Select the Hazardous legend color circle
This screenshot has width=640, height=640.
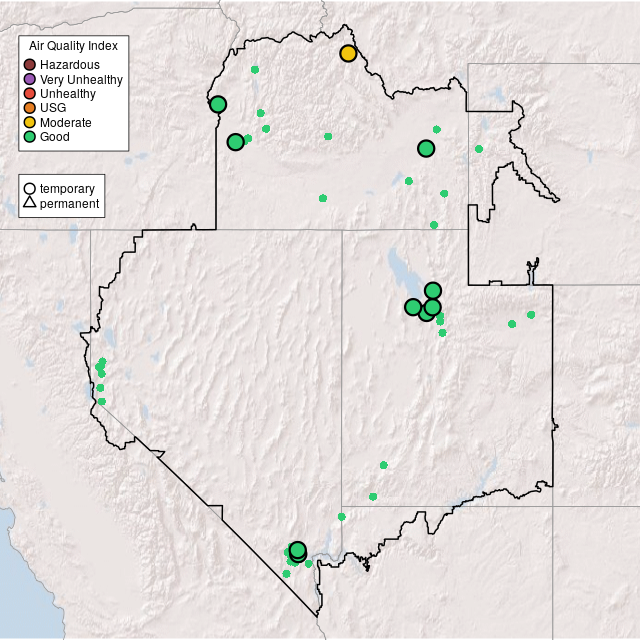(x=30, y=65)
